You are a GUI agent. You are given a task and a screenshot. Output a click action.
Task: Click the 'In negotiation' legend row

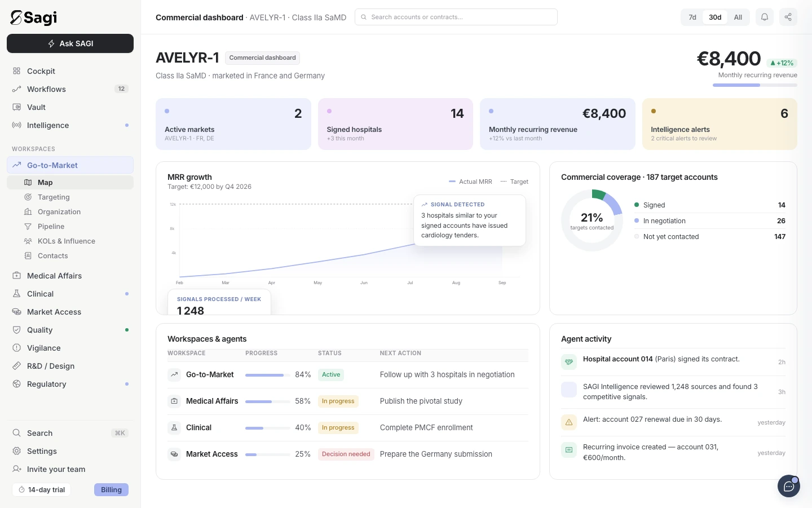710,221
